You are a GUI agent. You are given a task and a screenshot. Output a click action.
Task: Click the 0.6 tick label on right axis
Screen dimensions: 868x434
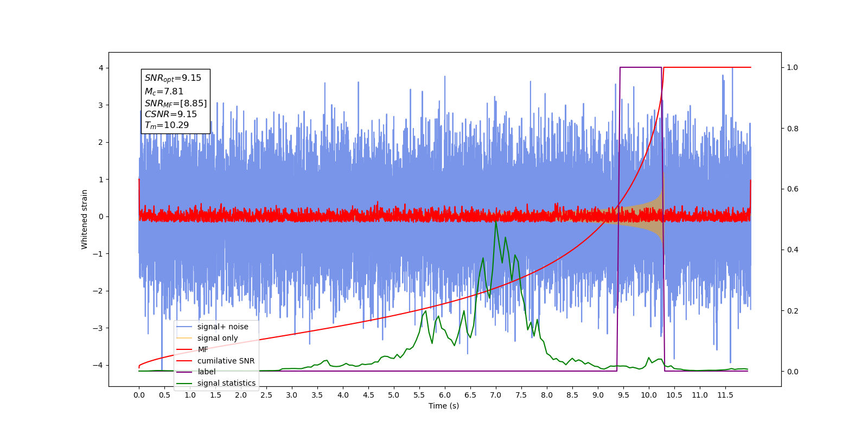click(x=793, y=189)
